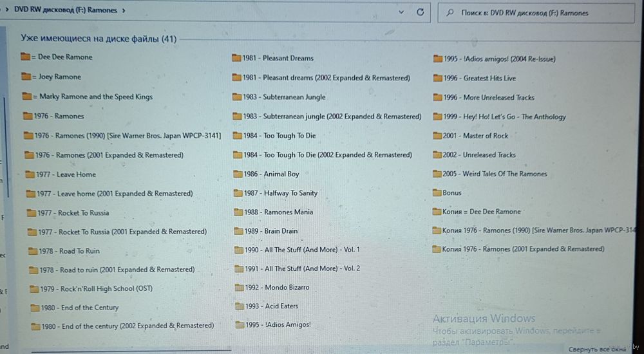Click folder icon of '1977 - Leave Home'
The image size is (644, 354).
coord(30,174)
